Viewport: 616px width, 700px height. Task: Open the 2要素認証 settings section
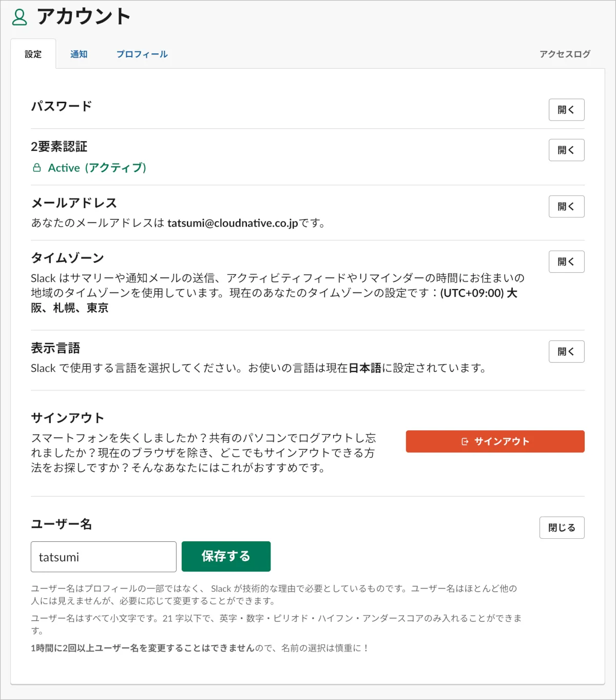click(566, 150)
